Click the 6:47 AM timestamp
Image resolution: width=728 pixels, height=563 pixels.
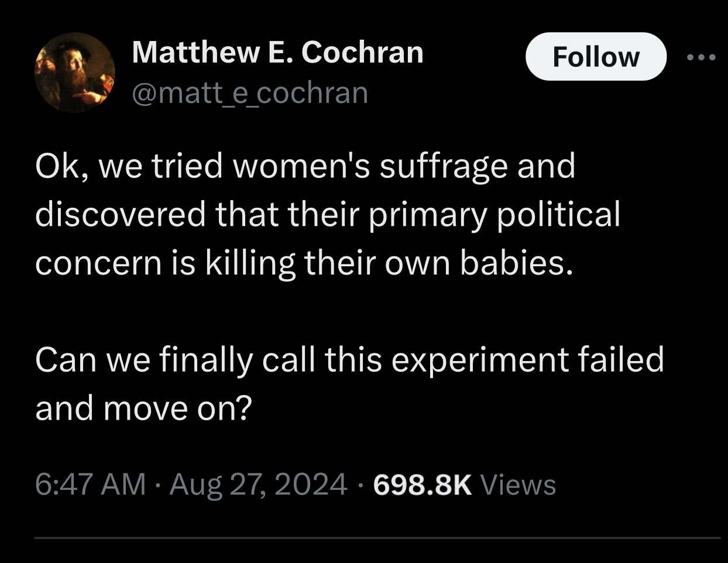90,485
